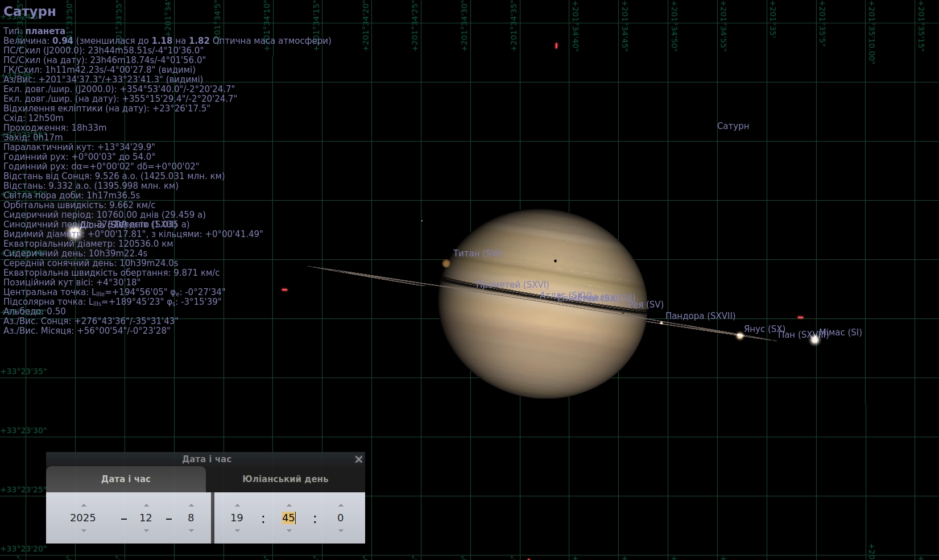Click the hour field showing 19
The width and height of the screenshot is (939, 560).
237,518
